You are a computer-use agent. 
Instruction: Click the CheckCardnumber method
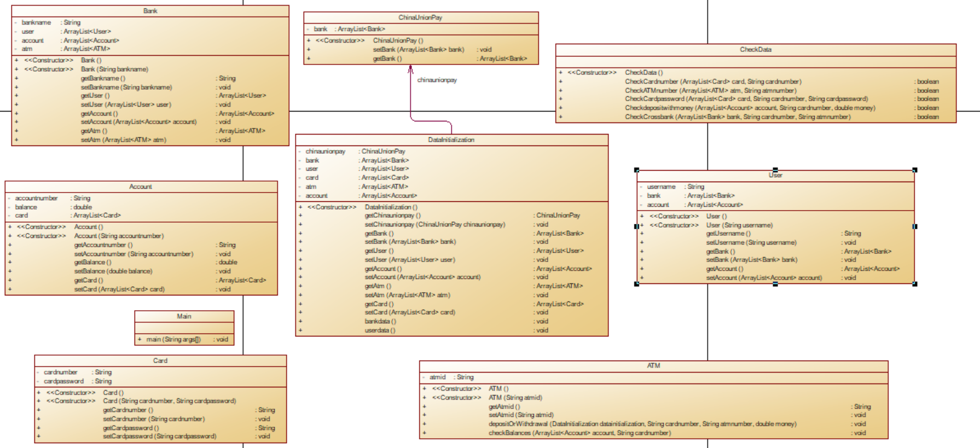[x=714, y=82]
